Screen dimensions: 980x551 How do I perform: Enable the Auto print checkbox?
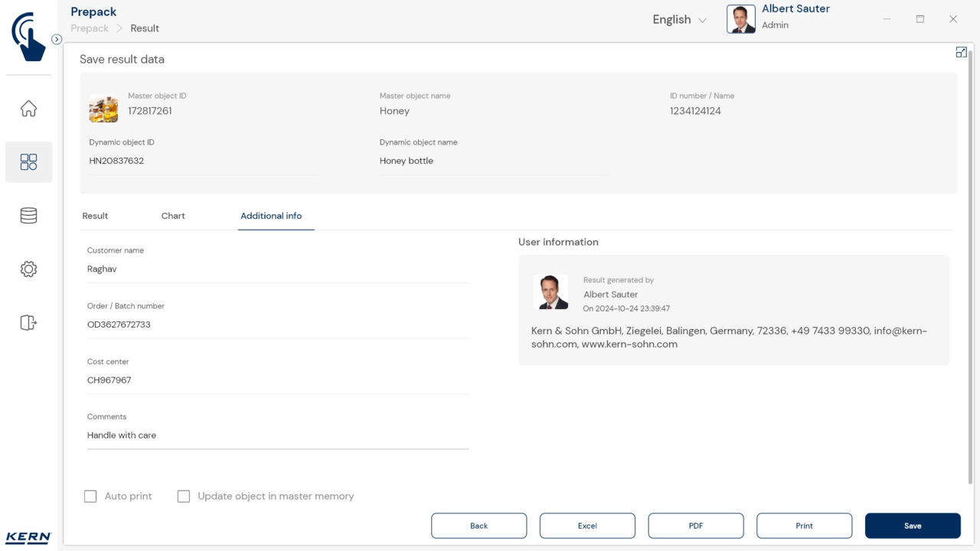tap(90, 497)
